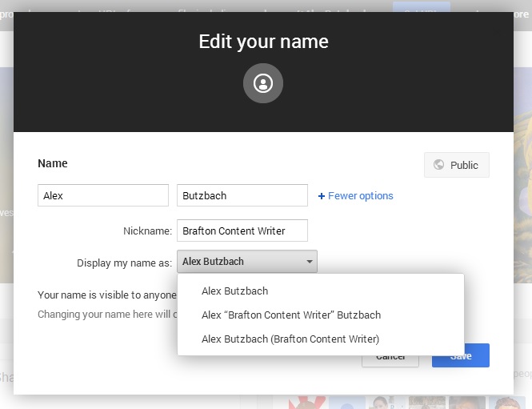
Task: Click the profile avatar icon in the header
Action: (x=263, y=83)
